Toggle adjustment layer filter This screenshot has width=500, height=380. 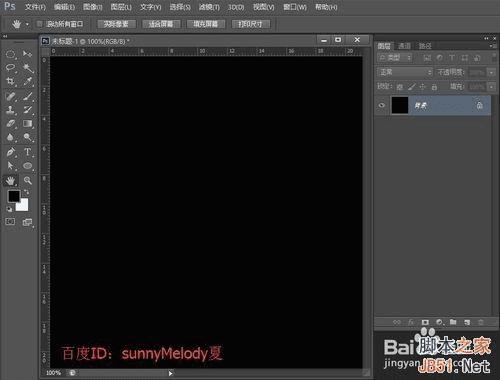pyautogui.click(x=440, y=58)
